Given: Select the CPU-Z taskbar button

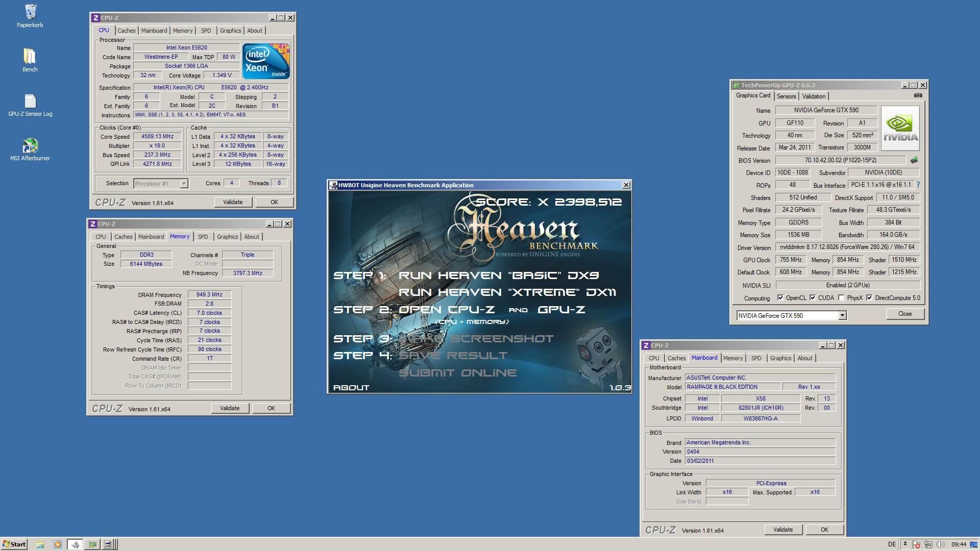Looking at the screenshot, I should [x=108, y=544].
